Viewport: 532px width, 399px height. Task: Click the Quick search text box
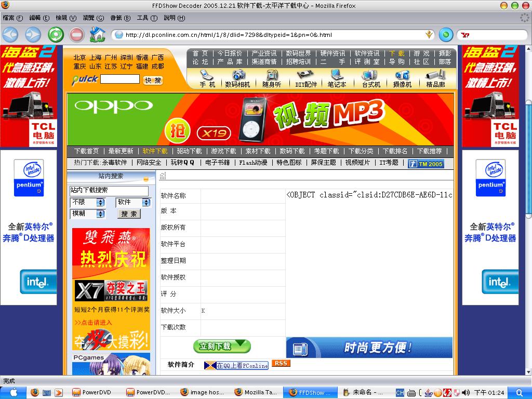pyautogui.click(x=120, y=79)
